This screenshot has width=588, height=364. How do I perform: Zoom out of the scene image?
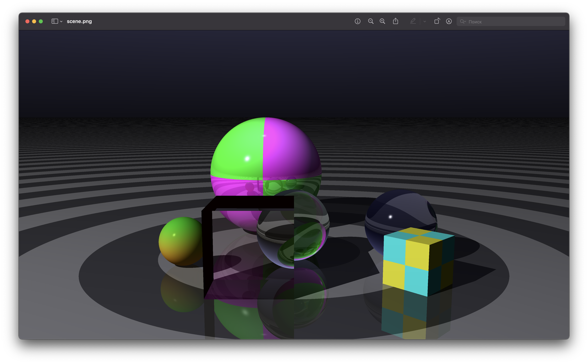371,21
